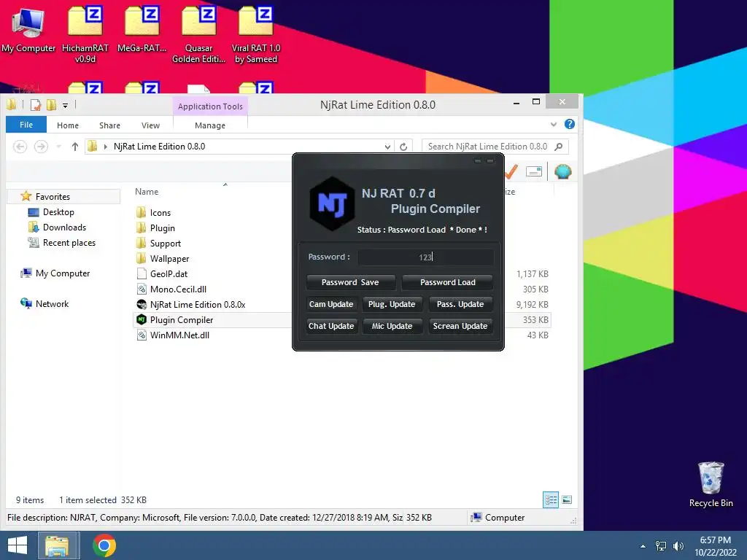
Task: Refresh the Explorer address bar
Action: pos(403,147)
